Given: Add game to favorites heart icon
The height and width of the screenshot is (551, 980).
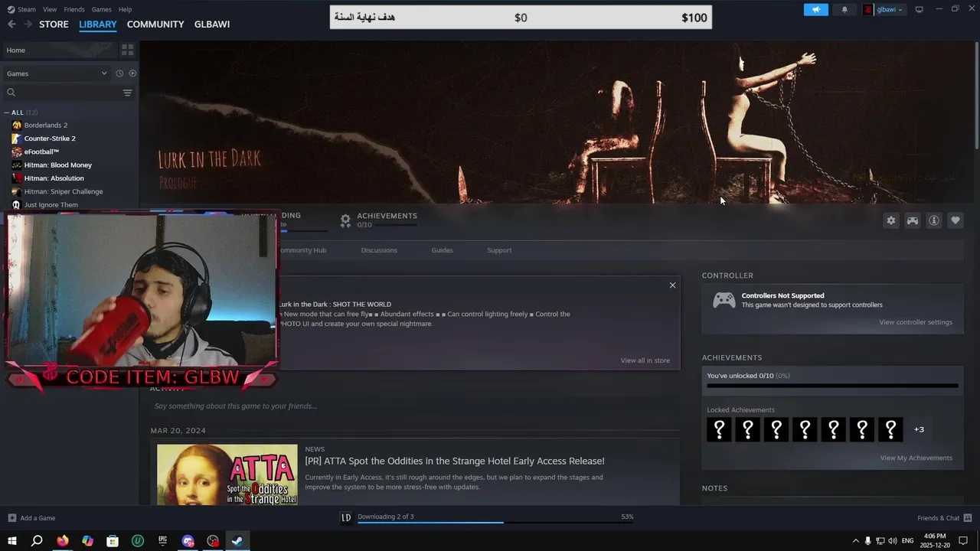Looking at the screenshot, I should 955,220.
